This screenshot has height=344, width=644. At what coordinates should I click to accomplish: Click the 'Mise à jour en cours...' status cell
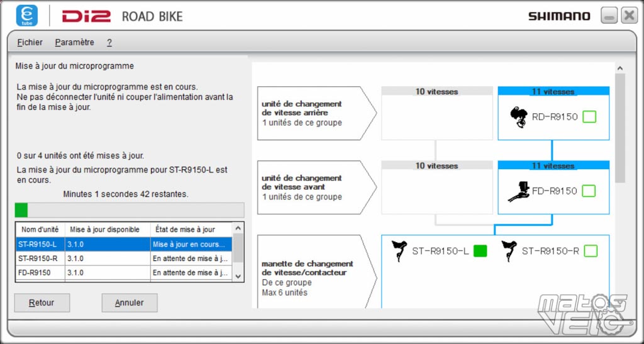point(191,245)
